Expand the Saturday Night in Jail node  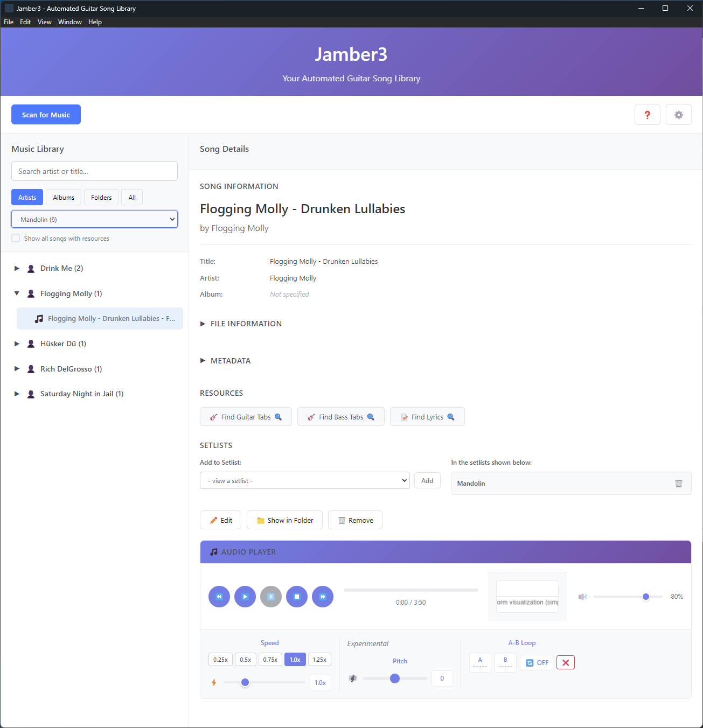(17, 394)
